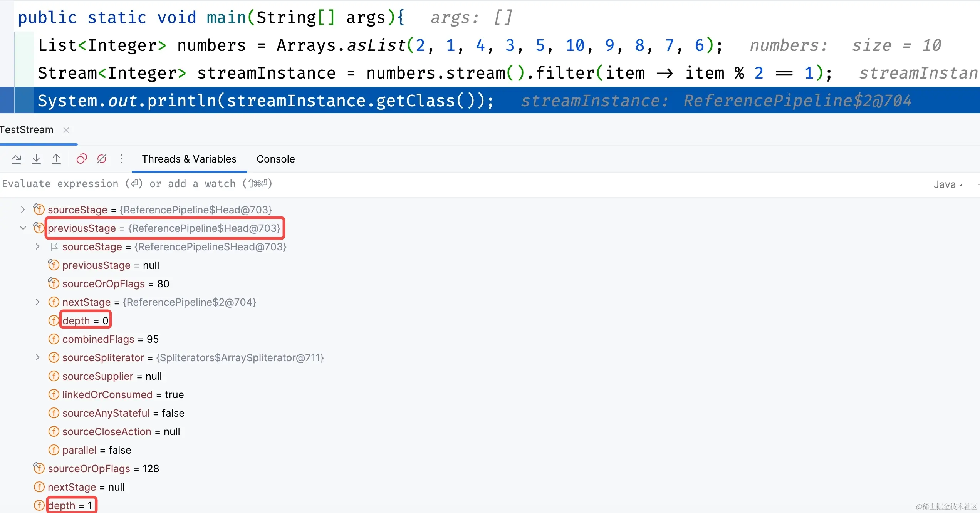Select the combinedFlags = 95 variable
Viewport: 980px width, 513px height.
coord(110,339)
